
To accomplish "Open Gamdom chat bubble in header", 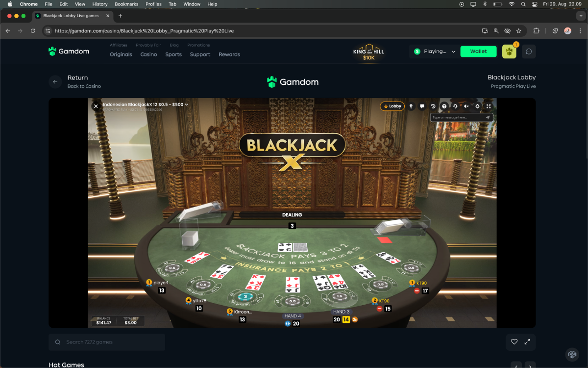I will pyautogui.click(x=529, y=52).
